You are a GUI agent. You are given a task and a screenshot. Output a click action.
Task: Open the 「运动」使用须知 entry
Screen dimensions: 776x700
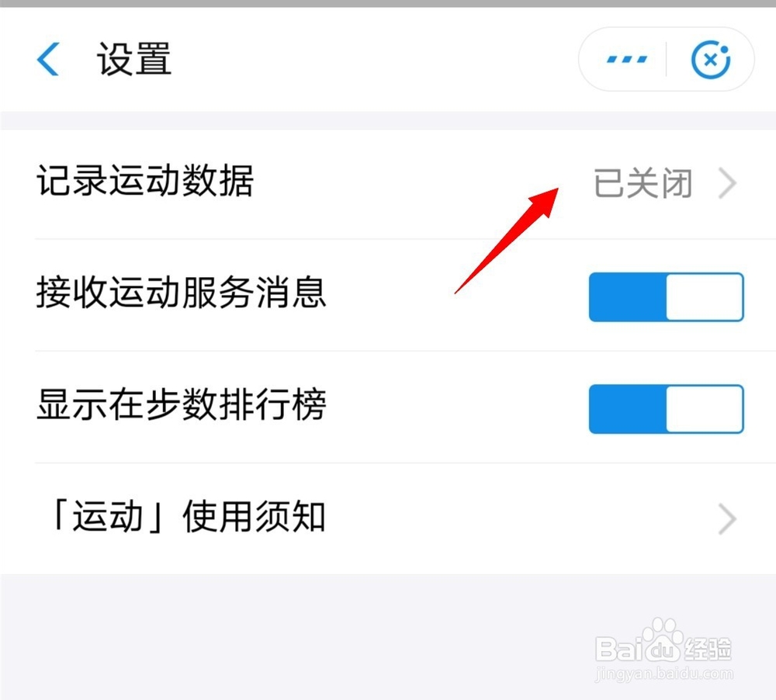tap(388, 519)
